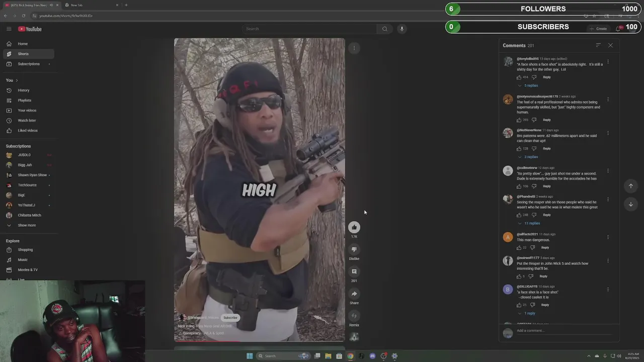Open Discord from taskbar
644x362 pixels.
coord(372,356)
